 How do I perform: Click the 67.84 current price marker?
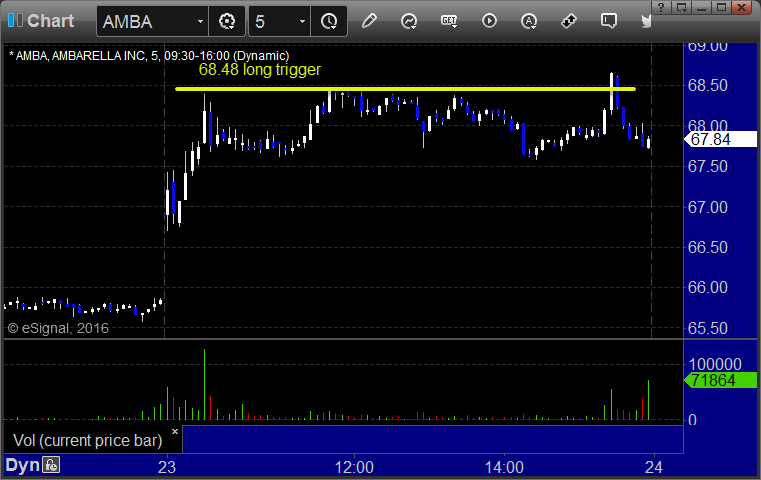[721, 139]
